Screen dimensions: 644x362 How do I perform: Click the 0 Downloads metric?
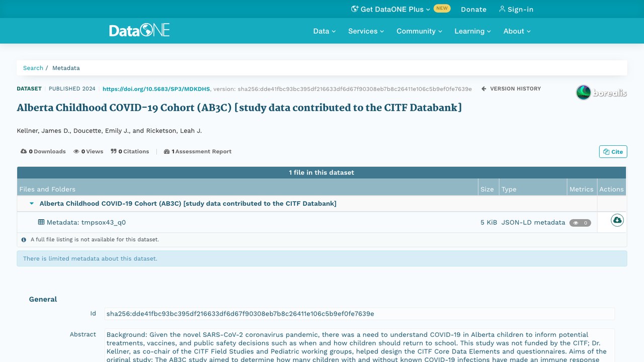(x=43, y=151)
